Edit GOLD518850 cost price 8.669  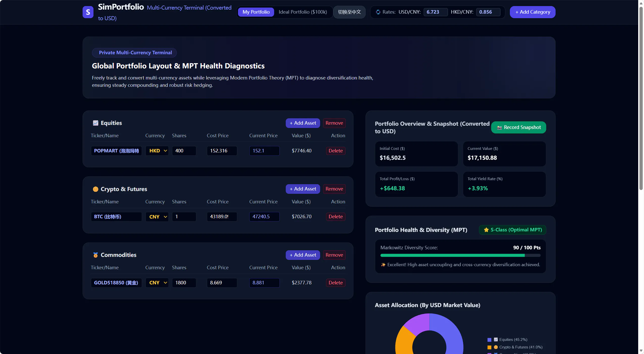click(222, 283)
